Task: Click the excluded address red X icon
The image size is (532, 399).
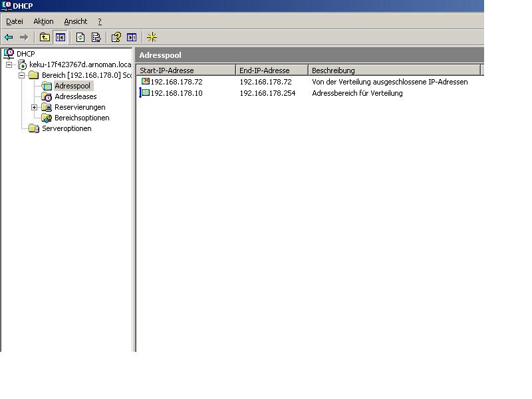Action: point(146,81)
